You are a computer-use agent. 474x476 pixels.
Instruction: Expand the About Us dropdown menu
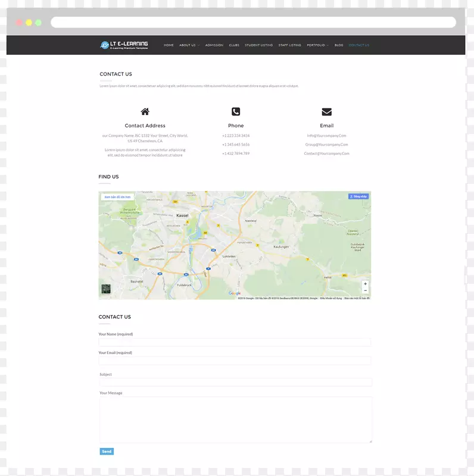[189, 45]
